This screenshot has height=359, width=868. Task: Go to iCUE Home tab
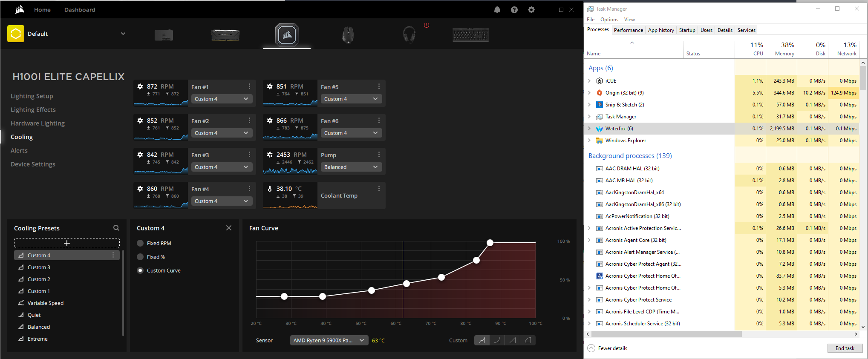(x=42, y=10)
